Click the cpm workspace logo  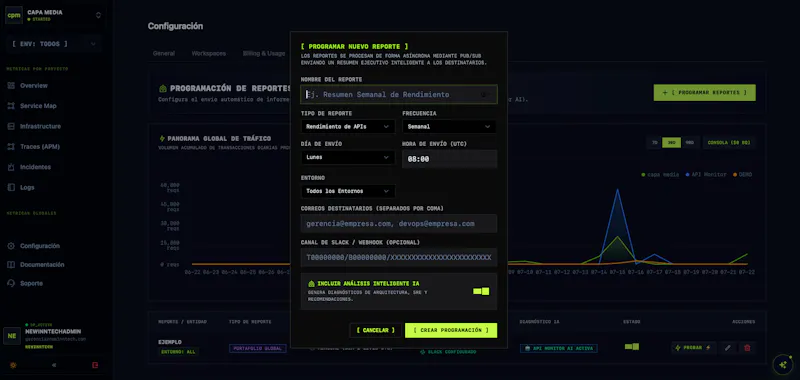[14, 15]
